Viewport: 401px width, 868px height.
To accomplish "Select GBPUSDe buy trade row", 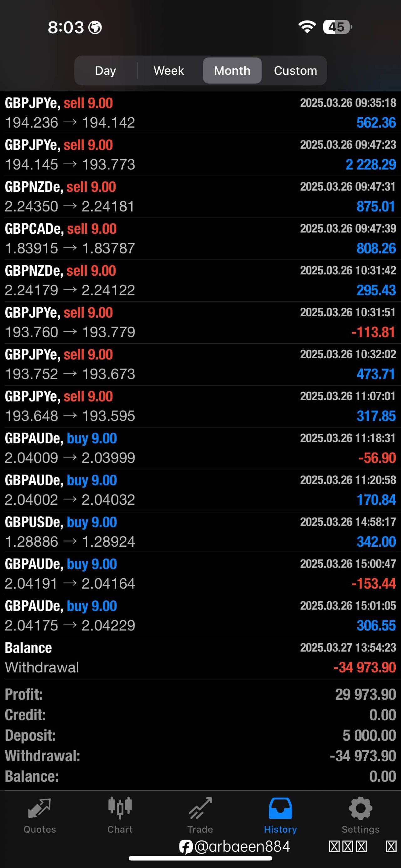I will (200, 532).
